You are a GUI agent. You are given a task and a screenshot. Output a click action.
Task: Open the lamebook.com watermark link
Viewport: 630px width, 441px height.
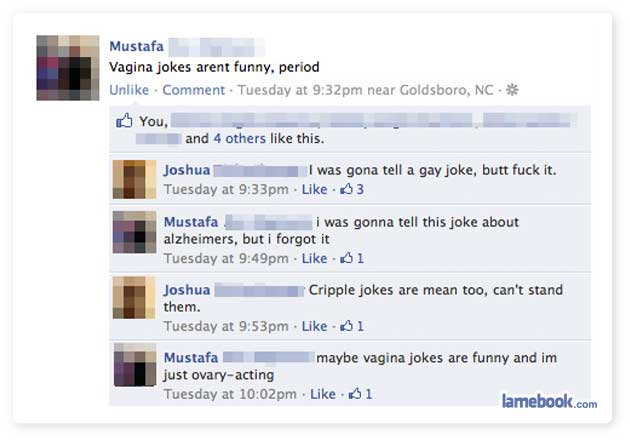(x=549, y=401)
